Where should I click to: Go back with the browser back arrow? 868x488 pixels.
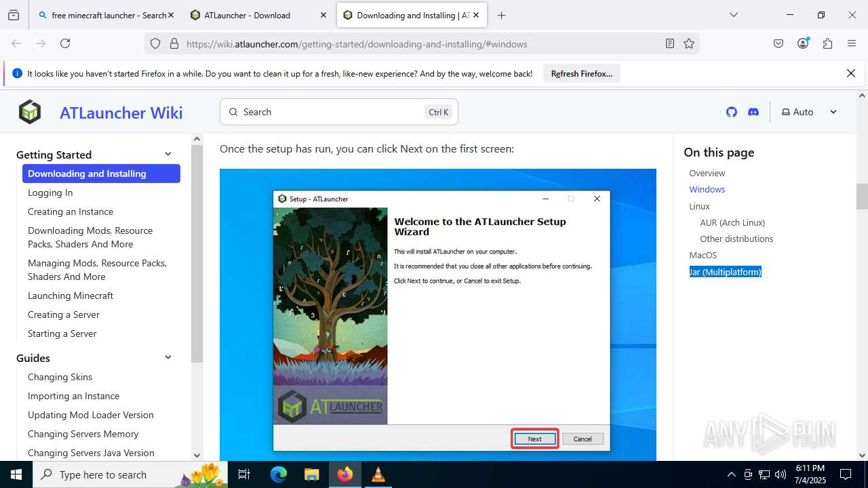[16, 43]
